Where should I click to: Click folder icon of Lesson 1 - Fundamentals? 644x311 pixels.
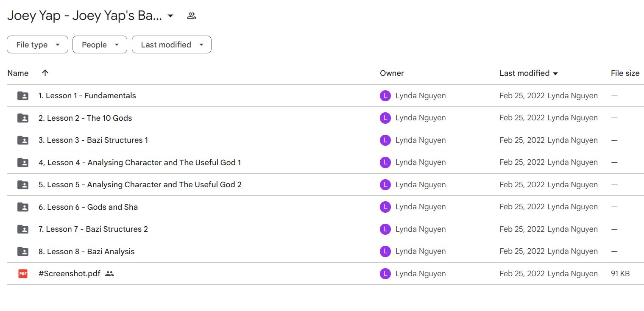(x=23, y=96)
